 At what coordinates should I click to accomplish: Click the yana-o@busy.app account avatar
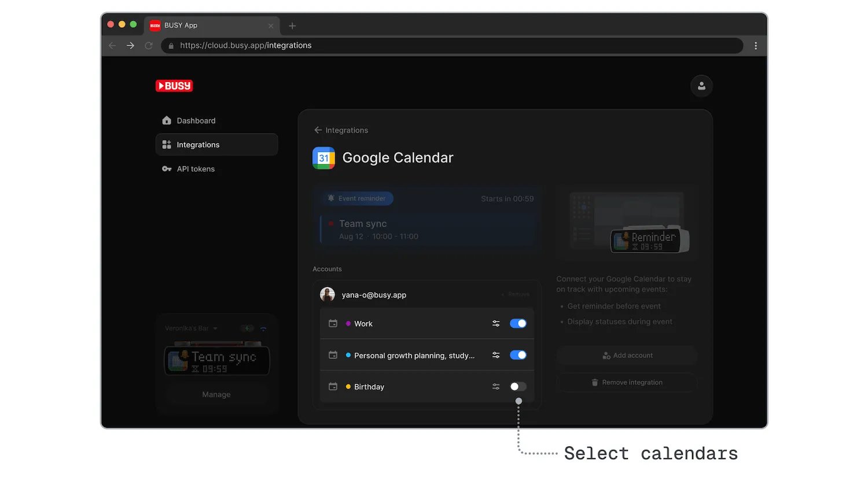tap(328, 294)
